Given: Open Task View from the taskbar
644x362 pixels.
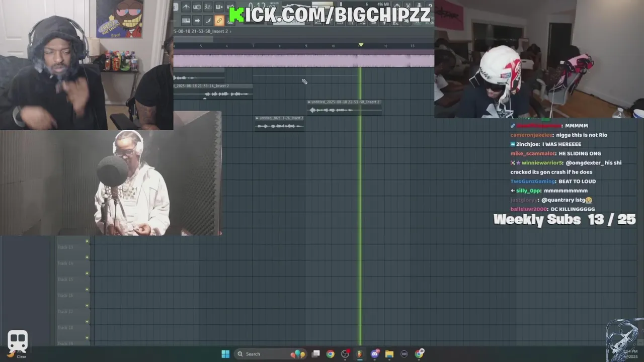Looking at the screenshot, I should point(315,354).
